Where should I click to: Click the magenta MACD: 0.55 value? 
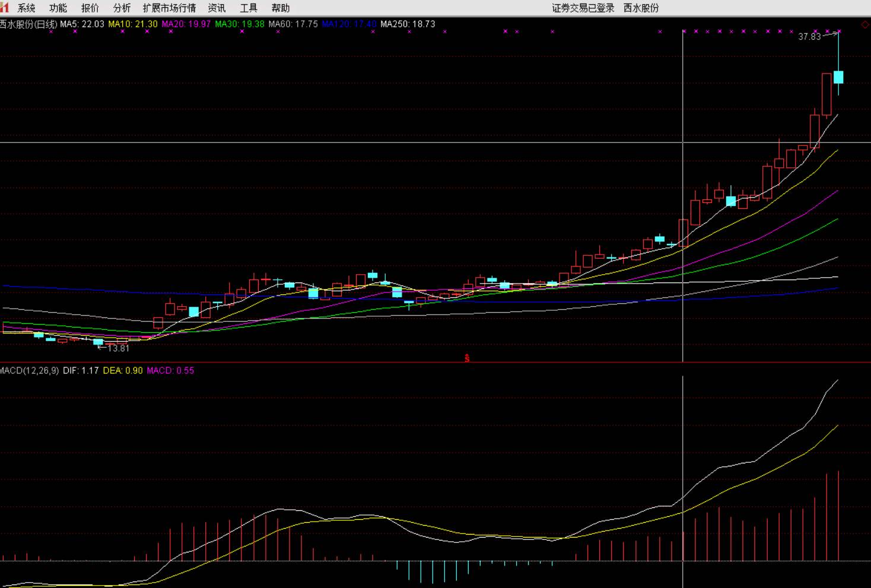pos(170,370)
